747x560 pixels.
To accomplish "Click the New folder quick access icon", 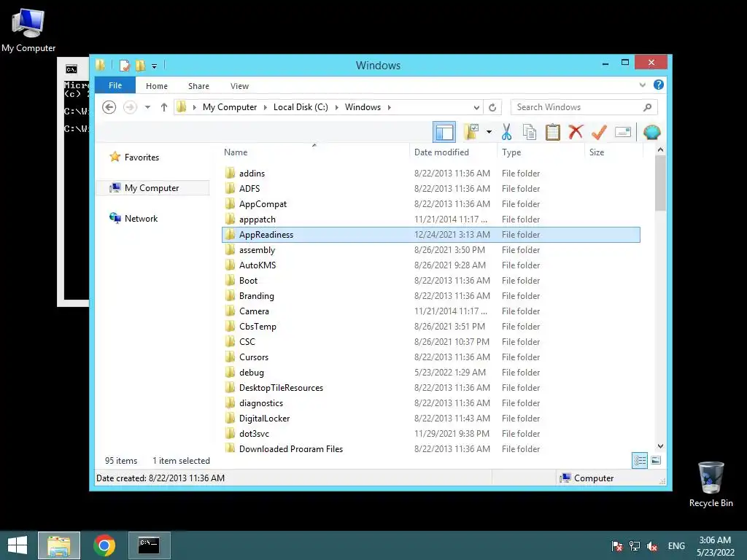I will tap(140, 65).
